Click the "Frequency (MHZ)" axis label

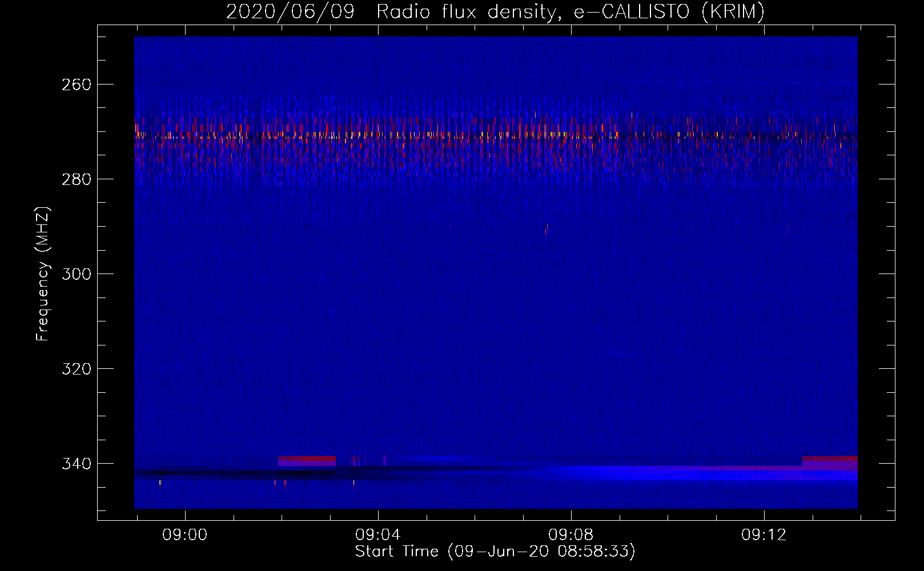[43, 274]
